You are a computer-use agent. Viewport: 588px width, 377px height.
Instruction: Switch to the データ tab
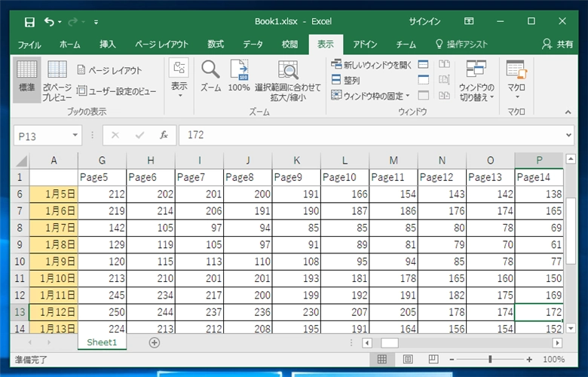tap(253, 44)
